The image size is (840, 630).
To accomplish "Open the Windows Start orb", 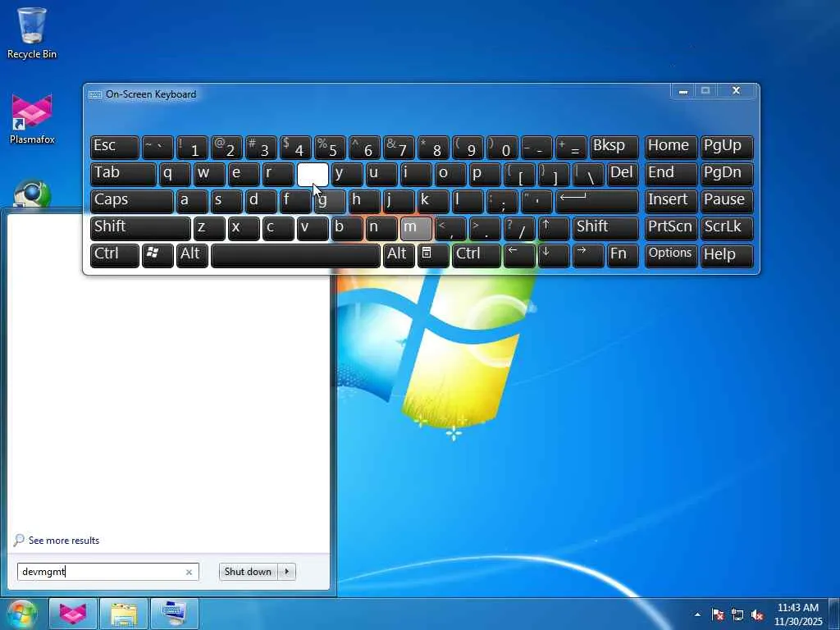I will 22,614.
